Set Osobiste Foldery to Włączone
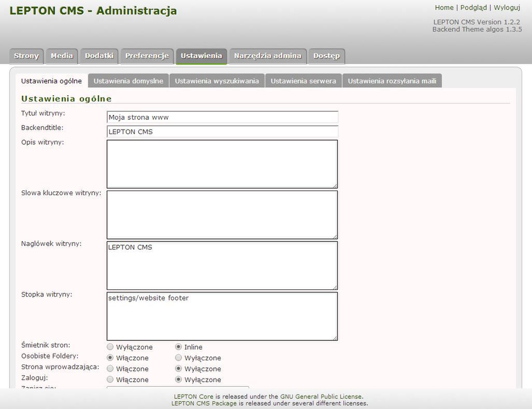 pos(110,357)
